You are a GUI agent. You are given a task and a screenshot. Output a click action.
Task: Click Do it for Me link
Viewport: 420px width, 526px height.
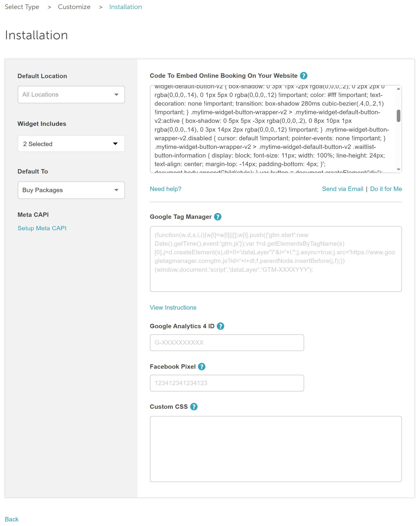(386, 189)
